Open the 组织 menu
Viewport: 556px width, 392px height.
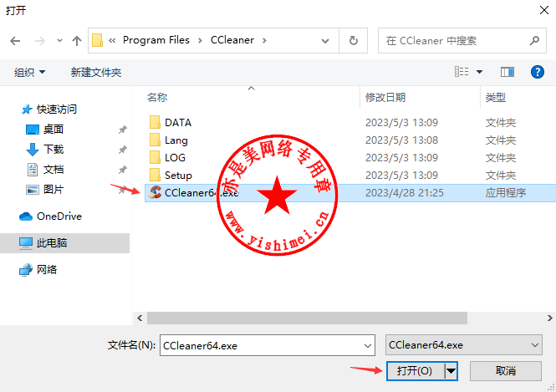[x=29, y=73]
